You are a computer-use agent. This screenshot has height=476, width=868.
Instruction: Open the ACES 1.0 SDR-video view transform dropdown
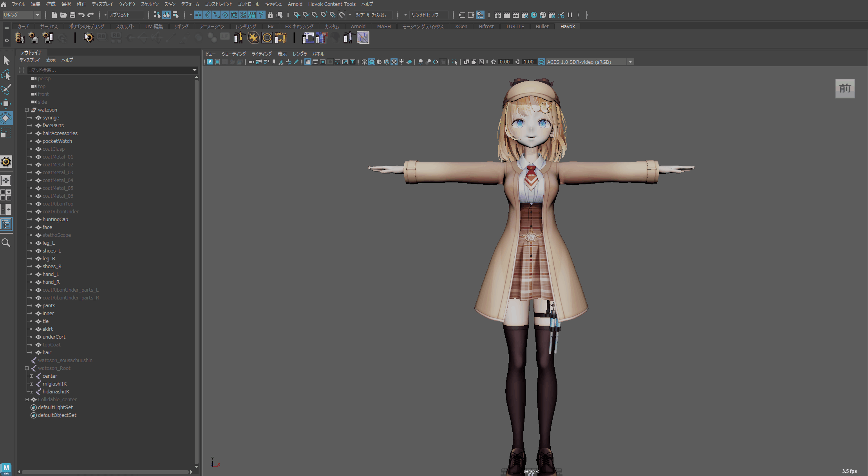coord(590,62)
